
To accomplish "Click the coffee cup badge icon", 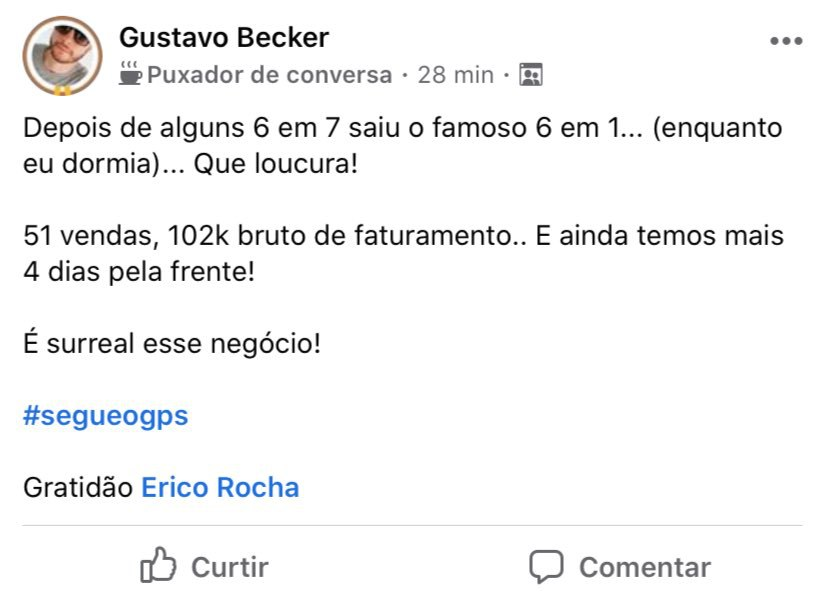I will 130,73.
